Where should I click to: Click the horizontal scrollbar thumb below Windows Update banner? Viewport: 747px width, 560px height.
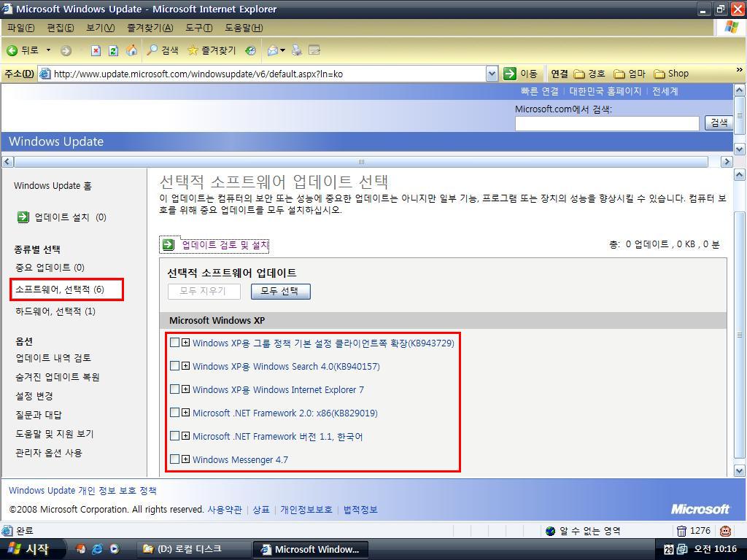pyautogui.click(x=361, y=162)
